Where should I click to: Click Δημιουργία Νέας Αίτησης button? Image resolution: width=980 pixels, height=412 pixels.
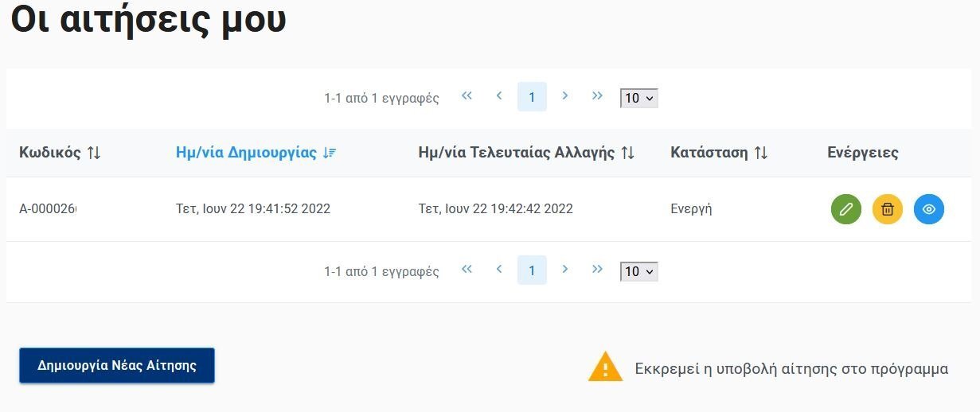coord(117,366)
